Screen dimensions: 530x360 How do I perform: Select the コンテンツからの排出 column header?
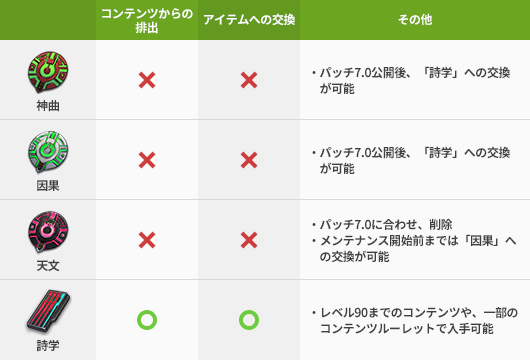[x=147, y=20]
